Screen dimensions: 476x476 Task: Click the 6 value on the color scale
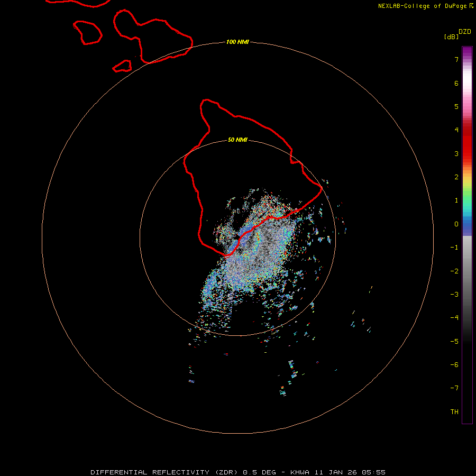(x=456, y=83)
